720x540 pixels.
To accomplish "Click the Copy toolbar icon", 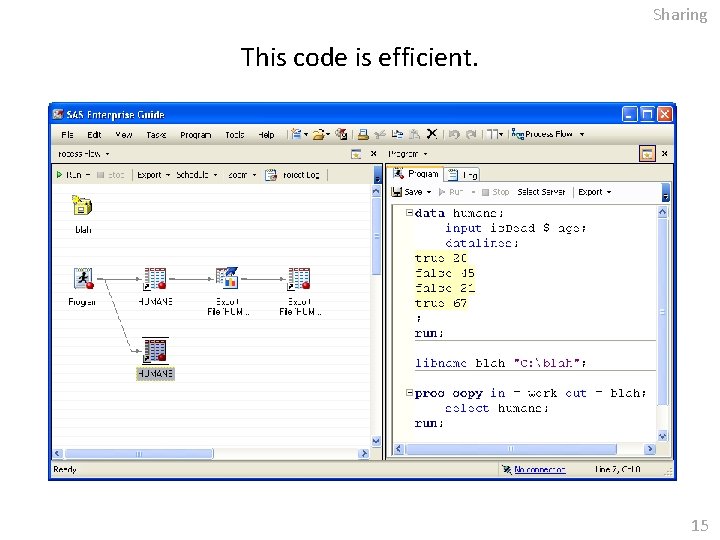I will tap(397, 134).
